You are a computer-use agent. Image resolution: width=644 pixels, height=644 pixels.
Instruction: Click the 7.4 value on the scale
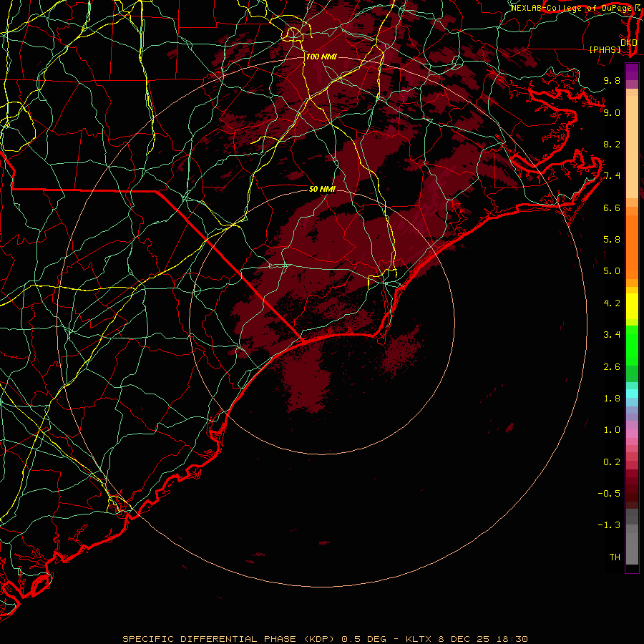click(612, 176)
